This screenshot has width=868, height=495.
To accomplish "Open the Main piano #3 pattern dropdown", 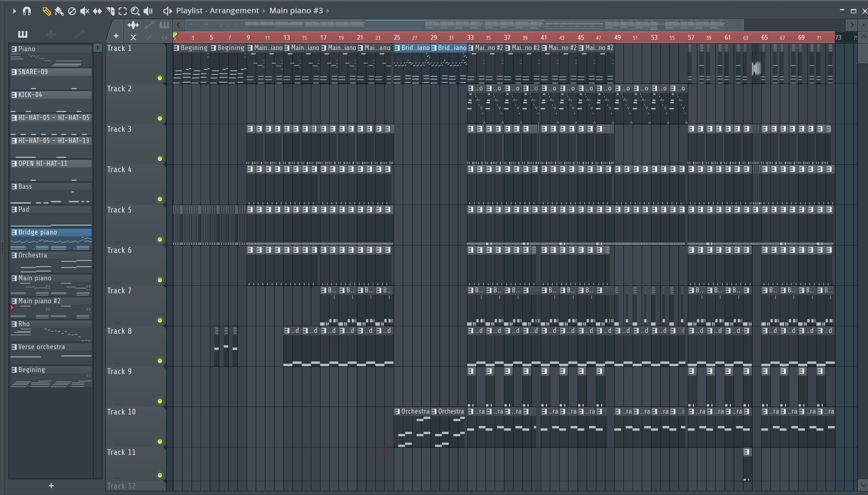I will click(x=296, y=11).
